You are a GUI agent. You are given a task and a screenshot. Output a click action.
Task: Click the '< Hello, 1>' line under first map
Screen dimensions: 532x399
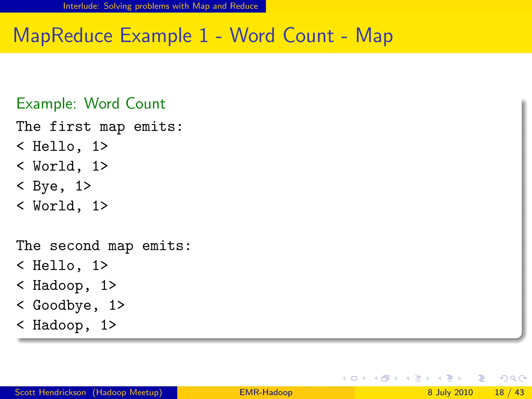tap(62, 147)
